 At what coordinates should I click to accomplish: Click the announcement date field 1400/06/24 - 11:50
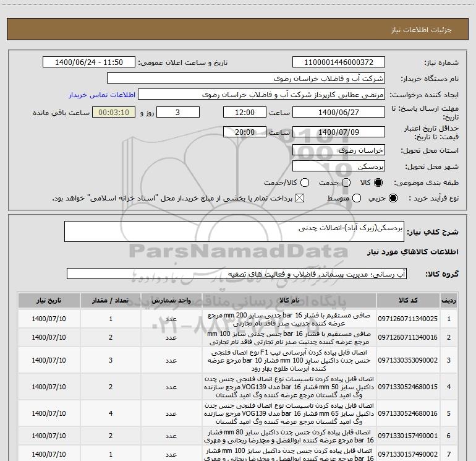pos(88,62)
